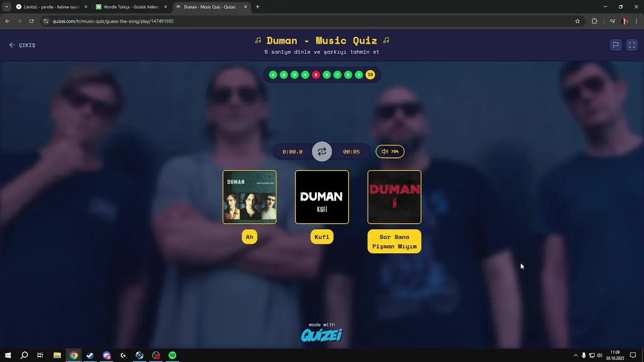The image size is (644, 362).
Task: Focus the address bar URL
Action: point(113,21)
